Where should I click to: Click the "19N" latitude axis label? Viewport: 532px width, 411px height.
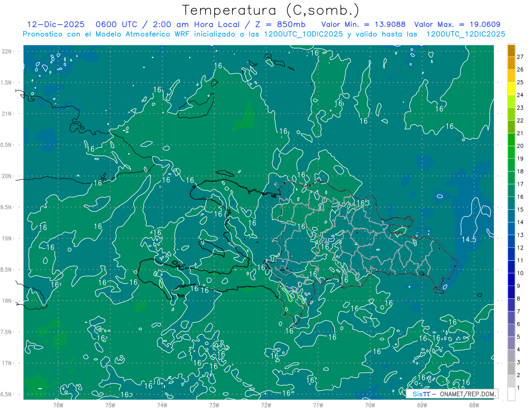7,239
